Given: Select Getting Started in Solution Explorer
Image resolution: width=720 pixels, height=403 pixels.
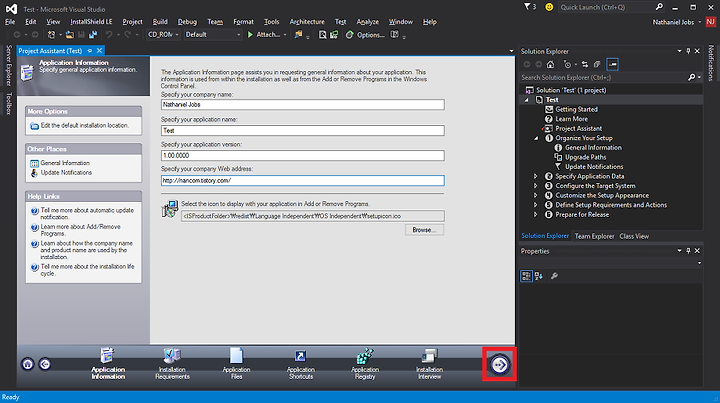Looking at the screenshot, I should 576,109.
